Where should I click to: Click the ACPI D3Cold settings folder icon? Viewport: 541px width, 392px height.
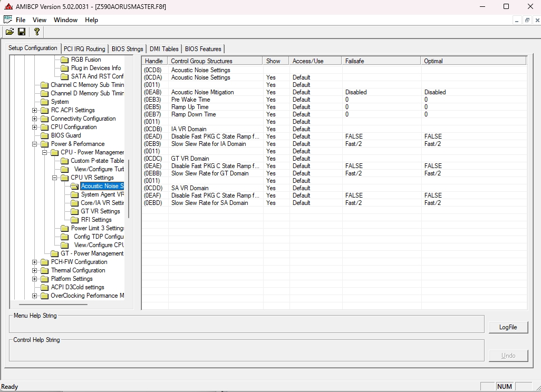[44, 288]
